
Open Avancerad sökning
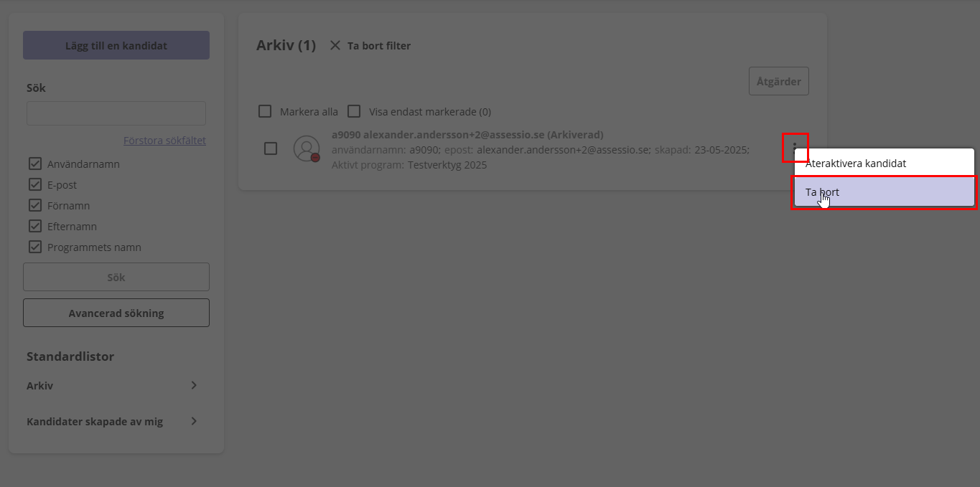coord(116,313)
